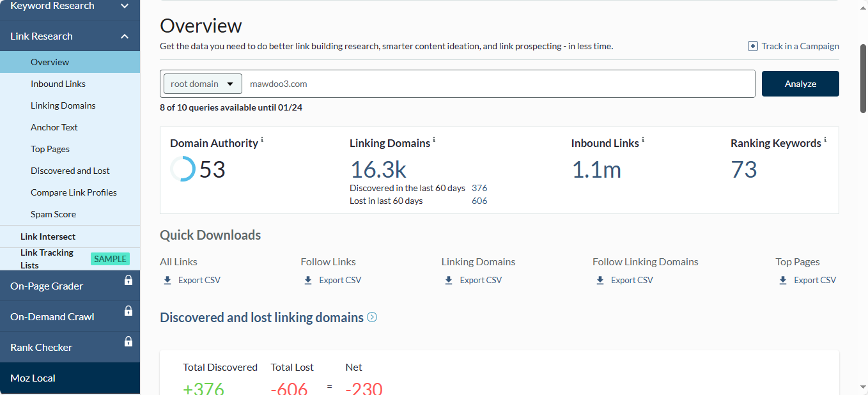The height and width of the screenshot is (395, 868).
Task: Click the download icon under Linking Domains downloads
Action: click(x=449, y=280)
